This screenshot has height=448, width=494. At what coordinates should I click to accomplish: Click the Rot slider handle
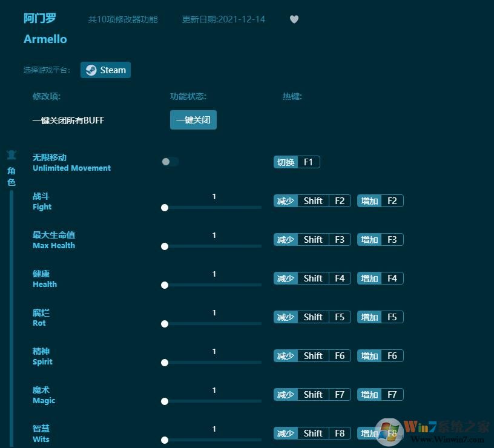click(165, 324)
